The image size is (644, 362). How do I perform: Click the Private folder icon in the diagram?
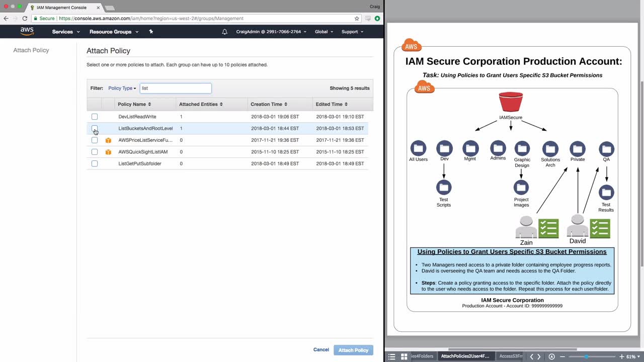click(x=578, y=148)
